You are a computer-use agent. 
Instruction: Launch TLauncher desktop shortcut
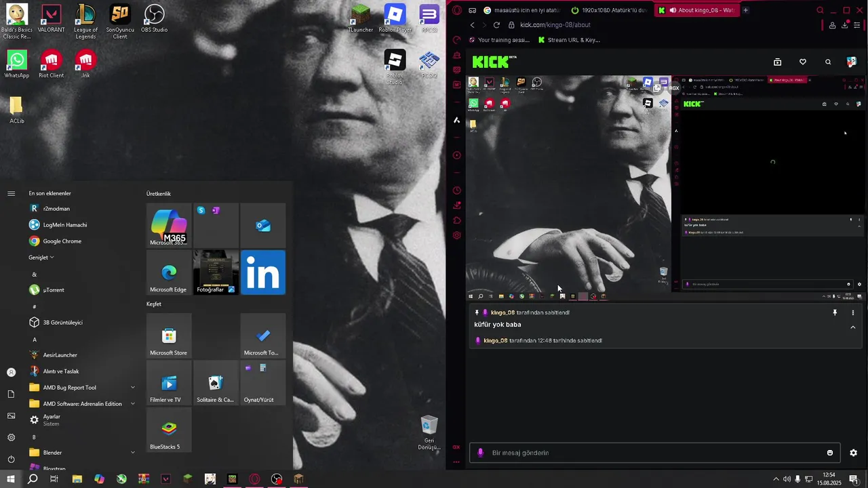(x=361, y=19)
